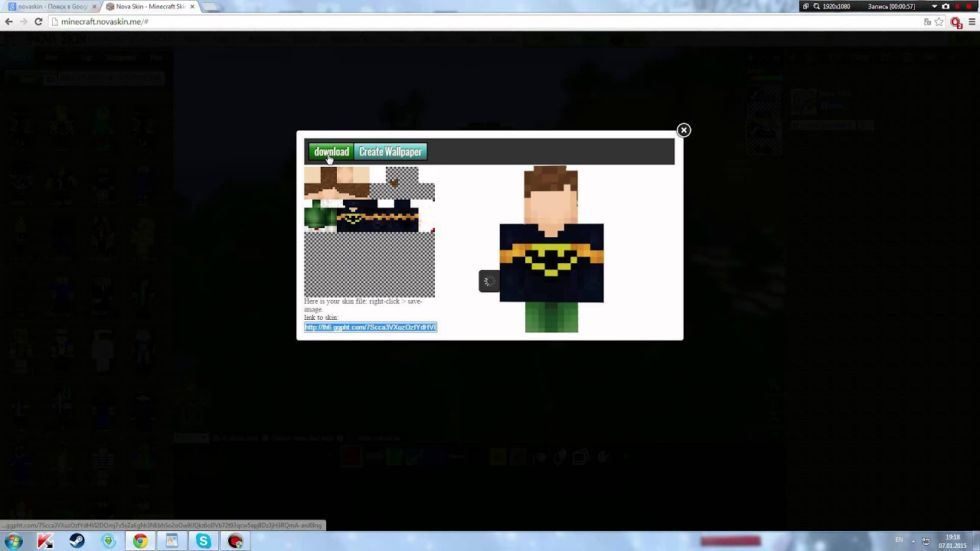The height and width of the screenshot is (551, 980).
Task: Click the EN language indicator
Action: pyautogui.click(x=899, y=540)
